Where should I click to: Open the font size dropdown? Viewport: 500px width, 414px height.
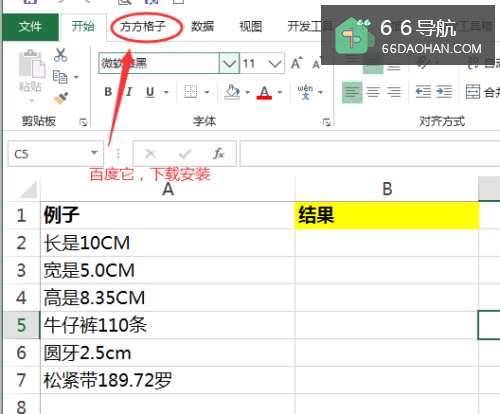click(x=275, y=63)
